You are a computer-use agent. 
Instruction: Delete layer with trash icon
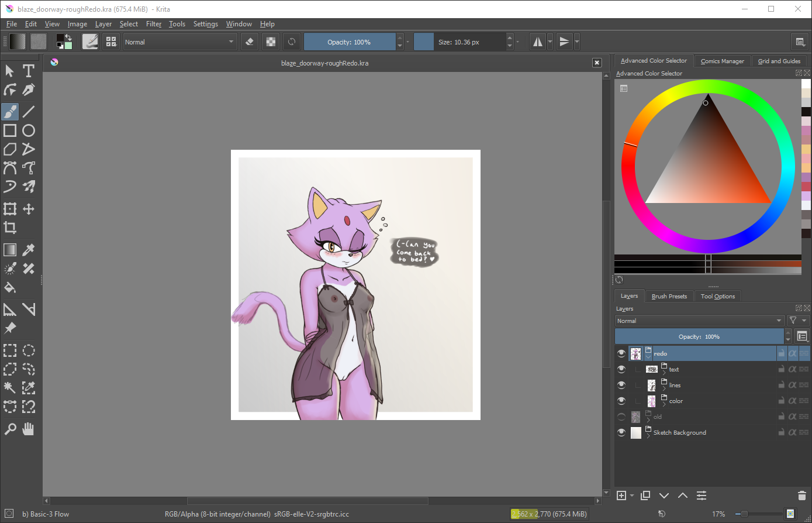pos(801,496)
